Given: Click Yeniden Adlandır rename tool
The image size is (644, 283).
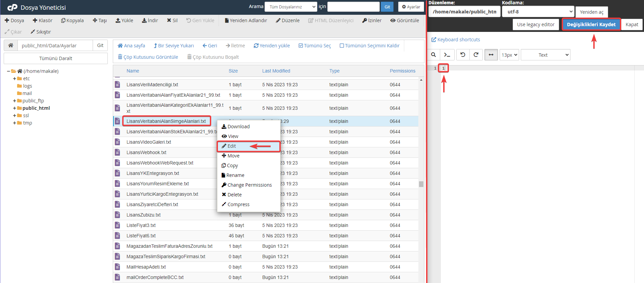Looking at the screenshot, I should (x=246, y=20).
